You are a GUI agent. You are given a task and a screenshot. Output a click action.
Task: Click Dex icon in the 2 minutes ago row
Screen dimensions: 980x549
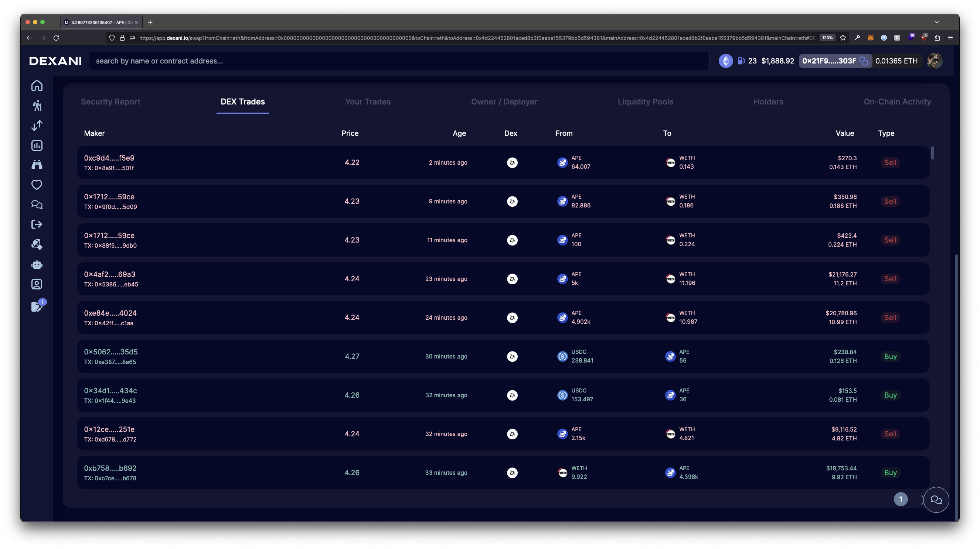pos(512,163)
